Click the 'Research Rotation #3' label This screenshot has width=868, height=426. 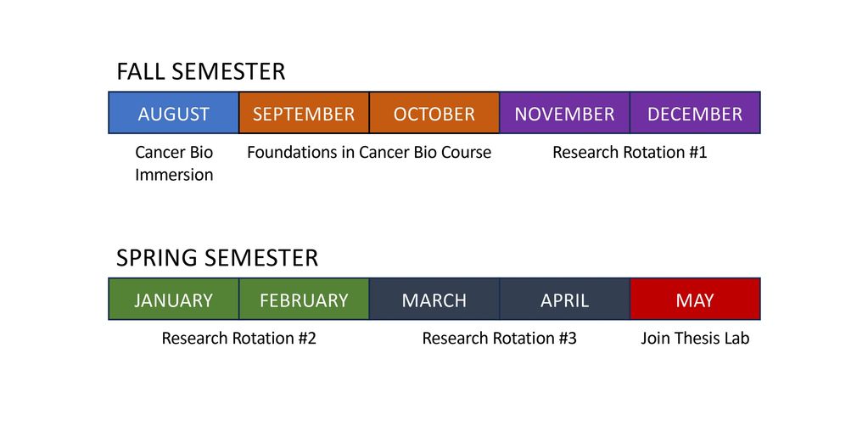[x=500, y=339]
